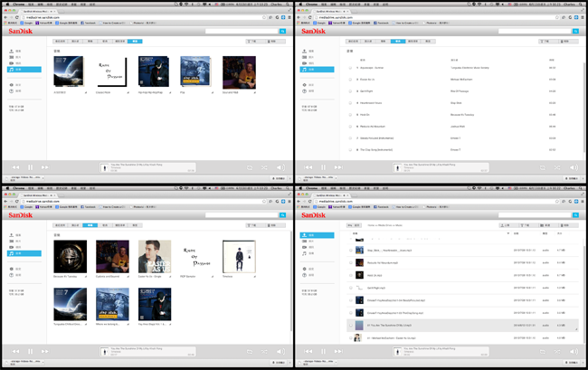Click the volume icon in song list window
This screenshot has width=588, height=370.
pyautogui.click(x=574, y=167)
